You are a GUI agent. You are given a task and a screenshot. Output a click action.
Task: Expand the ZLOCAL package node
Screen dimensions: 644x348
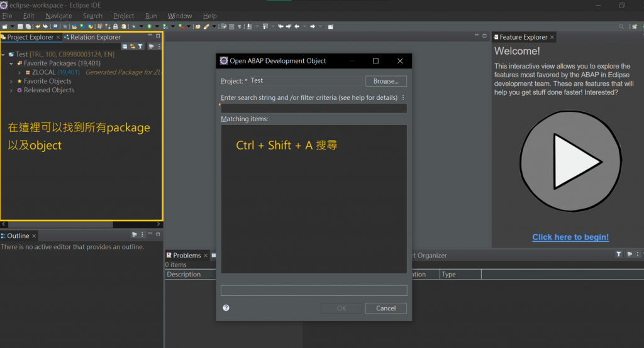[x=19, y=73]
